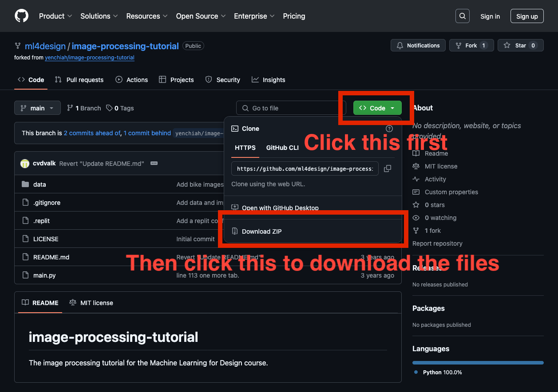Open the Solutions navigation menu
Viewport: 558px width, 392px height.
click(99, 16)
